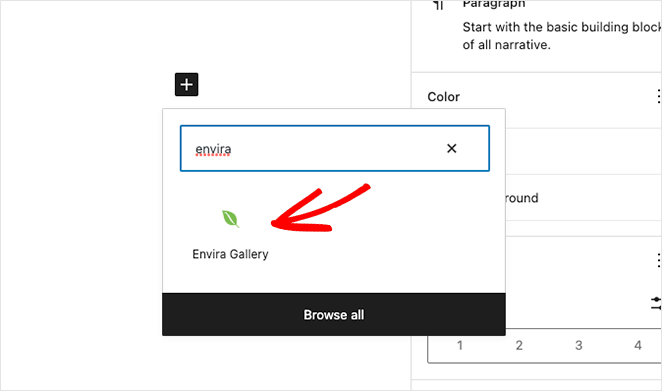
Task: Click the Paragraph block pilcrow icon
Action: pyautogui.click(x=438, y=5)
